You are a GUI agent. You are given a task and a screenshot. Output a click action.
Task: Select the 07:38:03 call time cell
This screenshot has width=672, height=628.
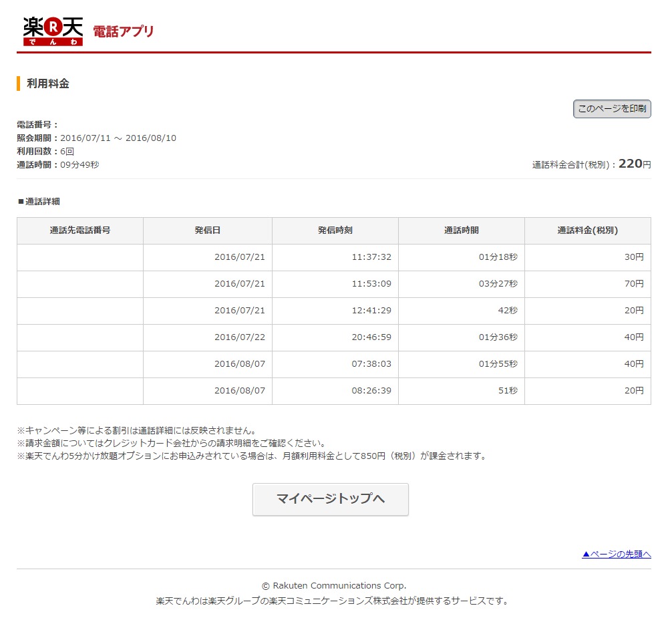[371, 364]
